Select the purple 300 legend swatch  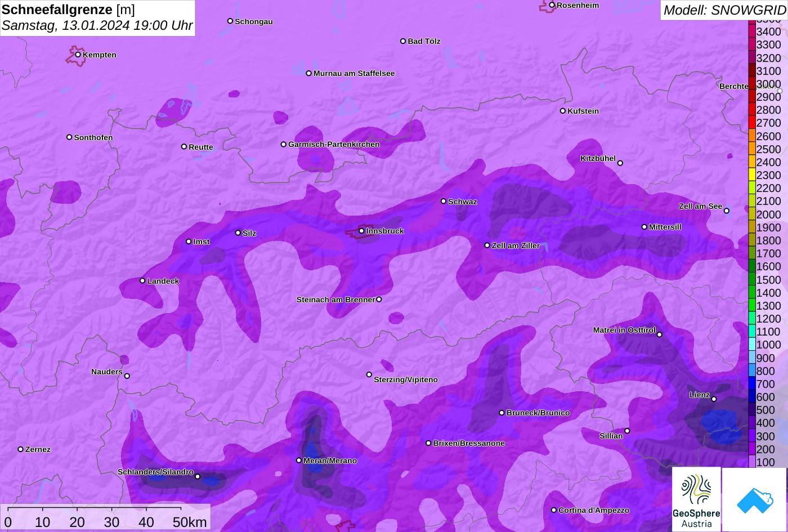[752, 436]
